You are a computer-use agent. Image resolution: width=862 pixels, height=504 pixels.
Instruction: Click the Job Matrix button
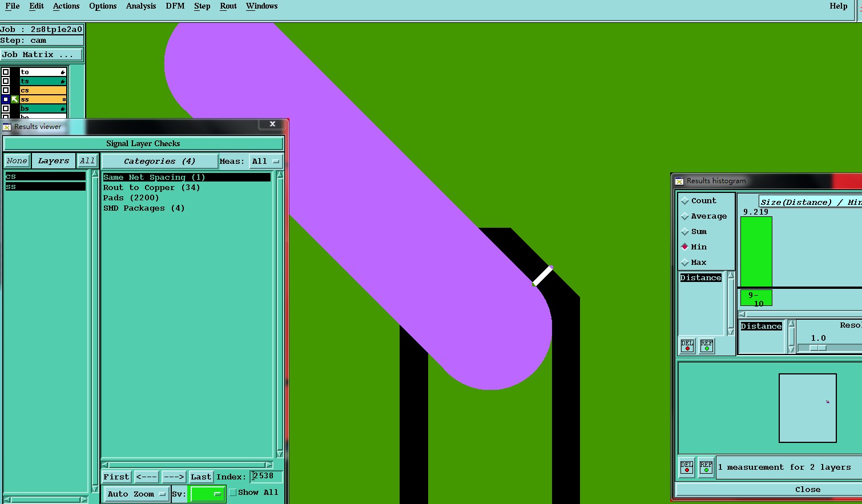click(x=41, y=55)
